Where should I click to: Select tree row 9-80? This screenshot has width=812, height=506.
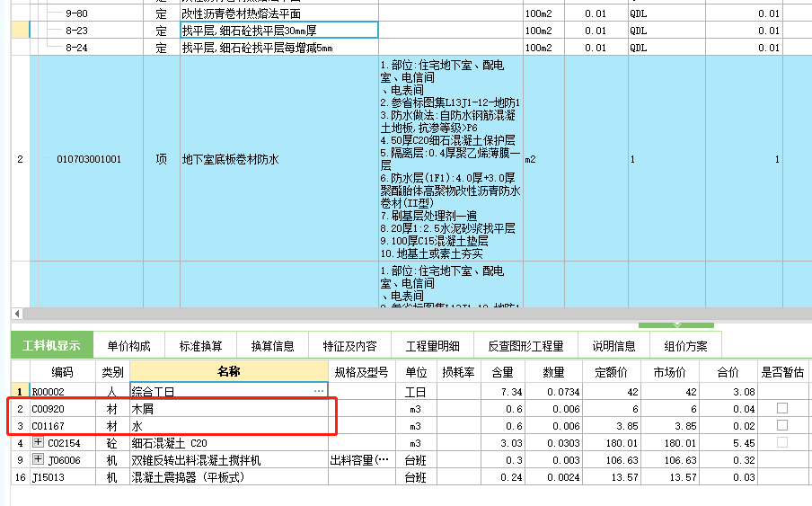[x=76, y=13]
